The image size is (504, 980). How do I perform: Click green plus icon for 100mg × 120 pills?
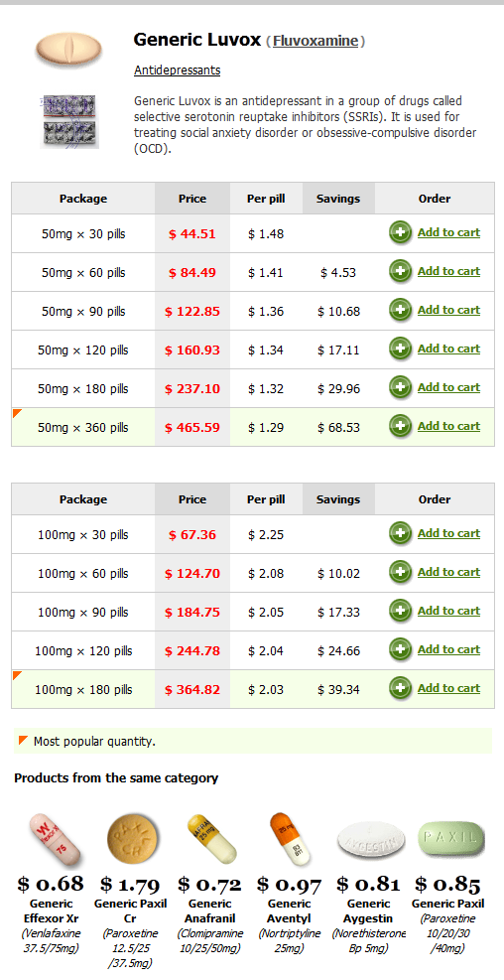[400, 650]
